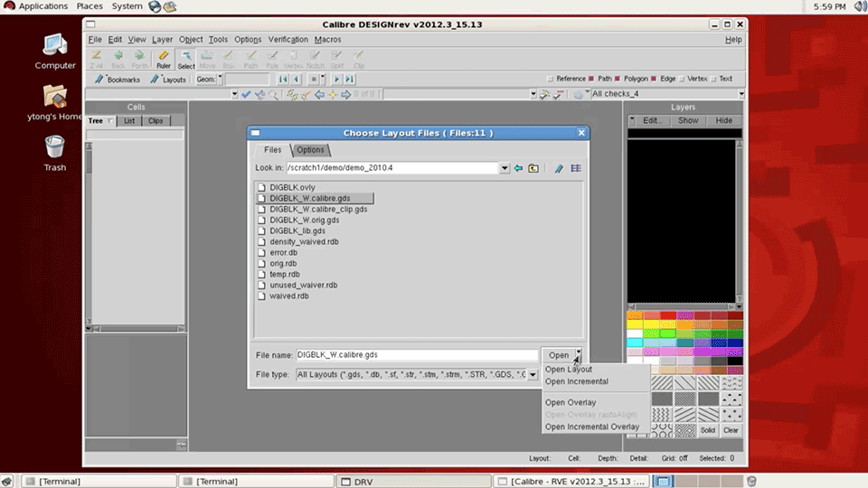This screenshot has width=868, height=488.
Task: Click the Clear pattern button
Action: 731,430
